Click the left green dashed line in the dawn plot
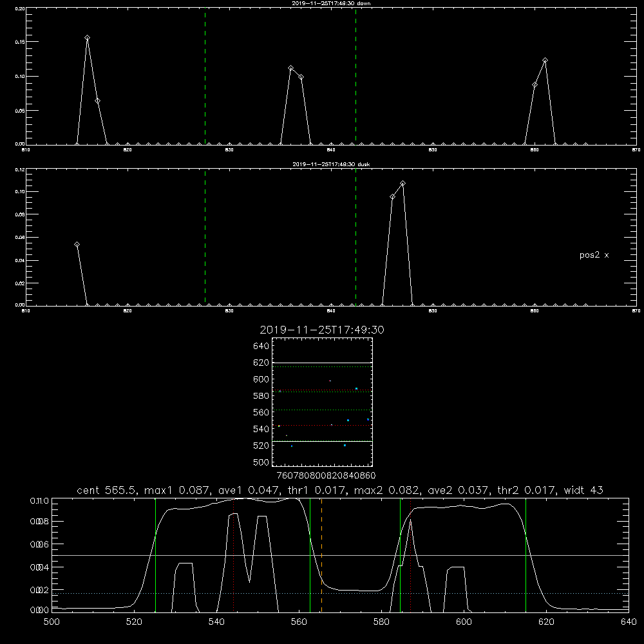This screenshot has width=644, height=644. 205,76
